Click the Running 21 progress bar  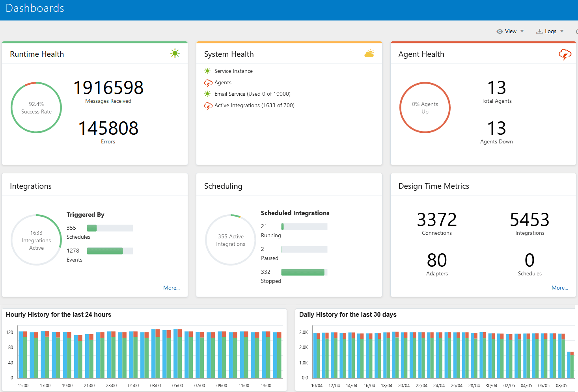coord(304,226)
